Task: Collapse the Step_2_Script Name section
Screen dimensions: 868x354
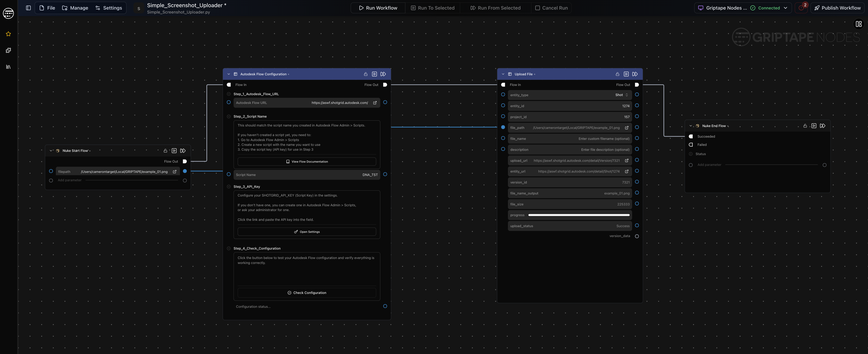Action: coord(229,117)
